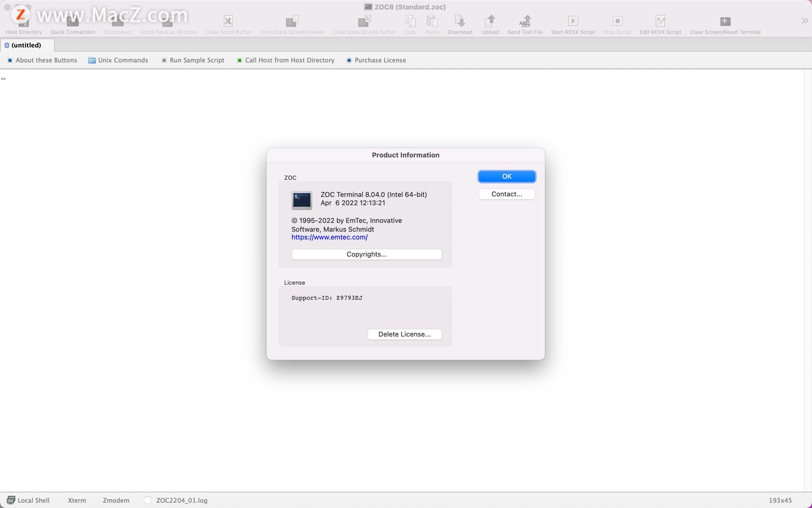Click the Contact... button
The image size is (812, 508).
507,194
